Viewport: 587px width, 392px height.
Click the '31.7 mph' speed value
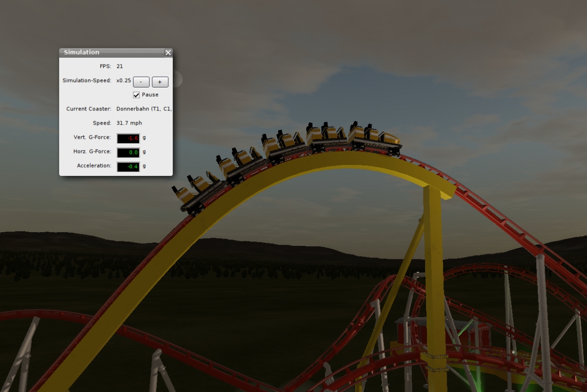click(129, 123)
